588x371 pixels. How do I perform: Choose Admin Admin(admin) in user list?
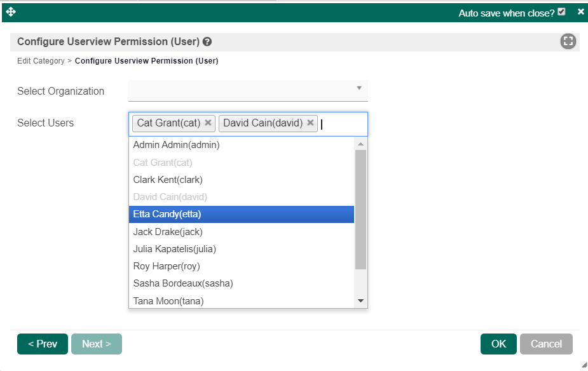tap(242, 145)
